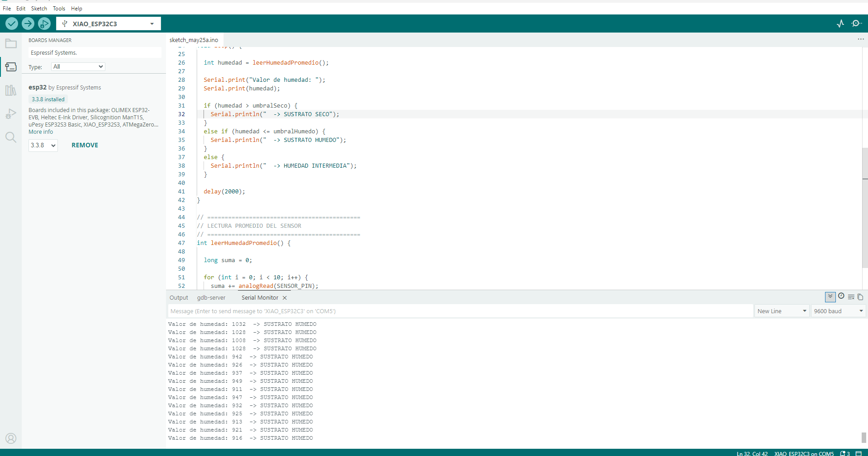The height and width of the screenshot is (456, 868).
Task: Click the Upload arrow button
Action: (x=28, y=24)
